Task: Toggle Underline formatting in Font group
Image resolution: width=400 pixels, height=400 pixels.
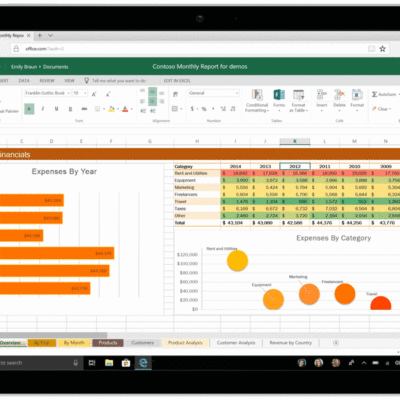Action: 56,109
